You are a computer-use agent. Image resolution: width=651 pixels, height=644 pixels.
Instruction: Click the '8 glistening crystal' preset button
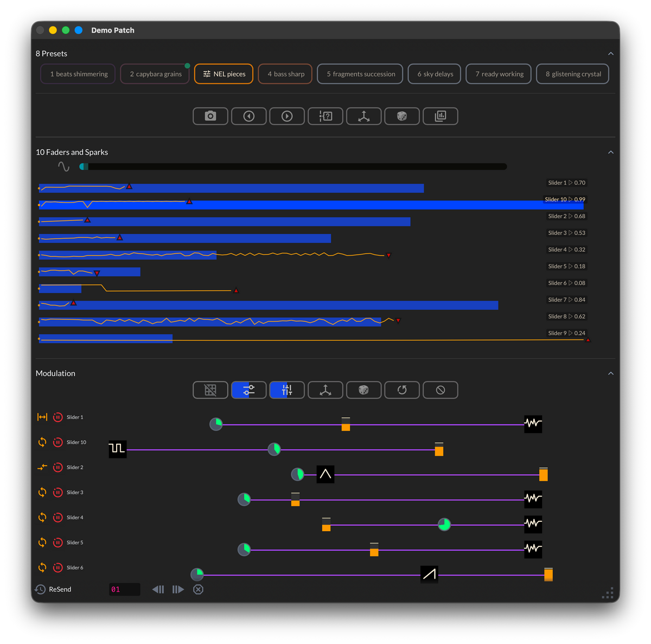pyautogui.click(x=573, y=74)
